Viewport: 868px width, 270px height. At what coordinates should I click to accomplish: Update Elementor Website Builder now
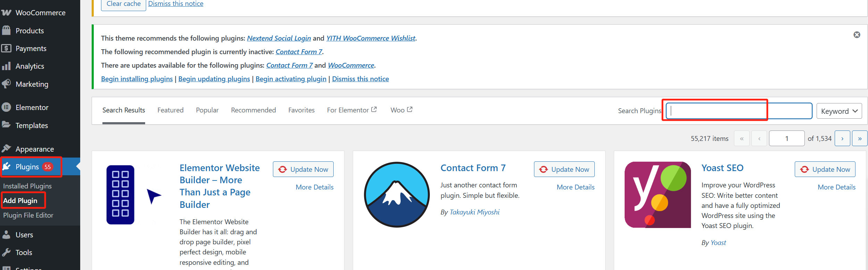click(303, 169)
